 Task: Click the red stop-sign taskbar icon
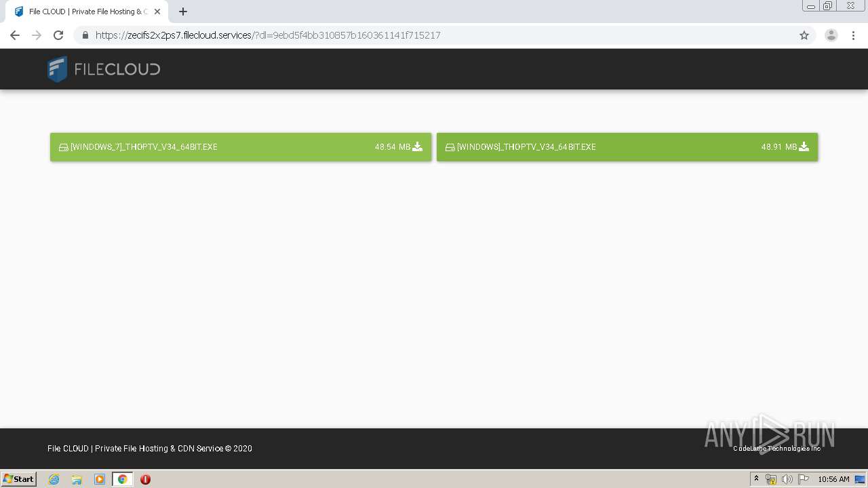(145, 479)
